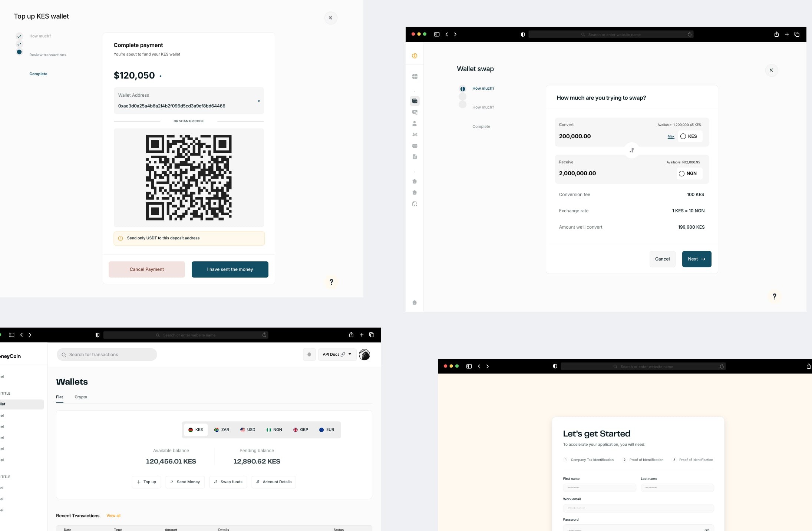
Task: Focus address bar in Wallet swap browser
Action: (611, 34)
